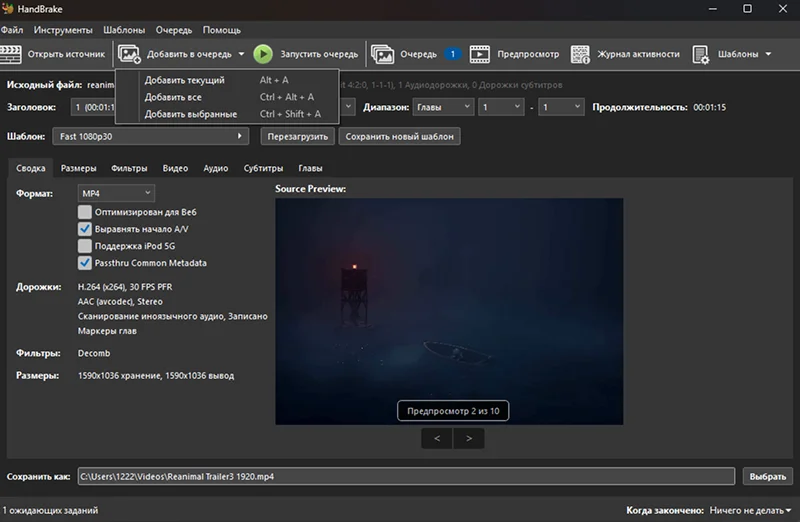
Task: Go to next preview image arrow
Action: click(469, 438)
